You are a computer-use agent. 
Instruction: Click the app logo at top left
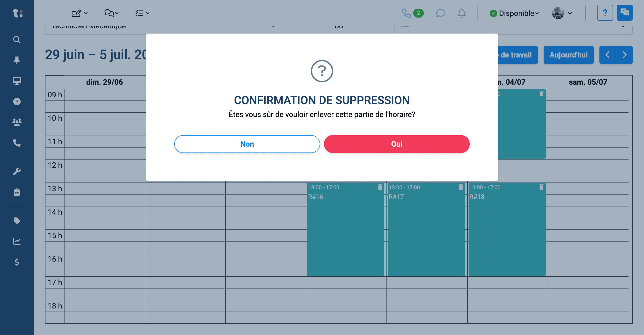click(x=18, y=13)
